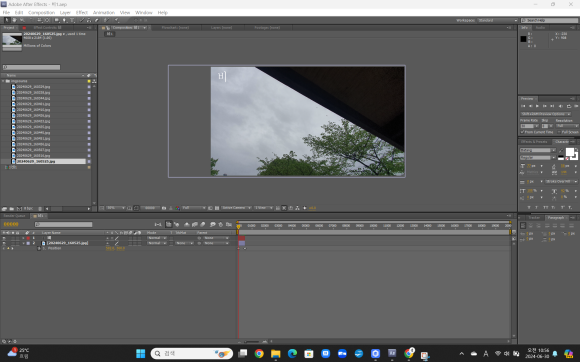Take snapshot in Composition viewer
The image size is (580, 362).
pyautogui.click(x=164, y=208)
